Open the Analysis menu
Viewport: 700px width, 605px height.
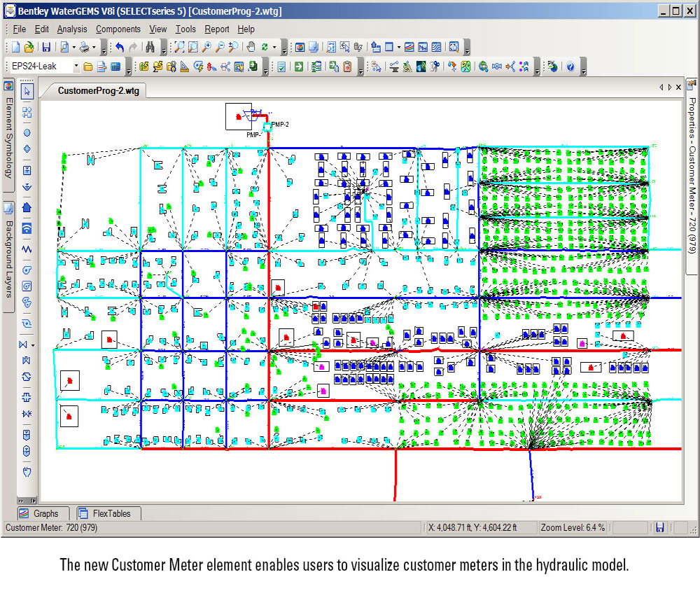tap(72, 29)
